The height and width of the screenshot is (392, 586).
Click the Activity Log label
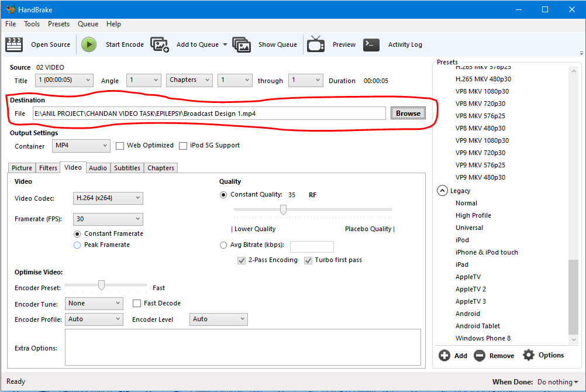point(405,44)
